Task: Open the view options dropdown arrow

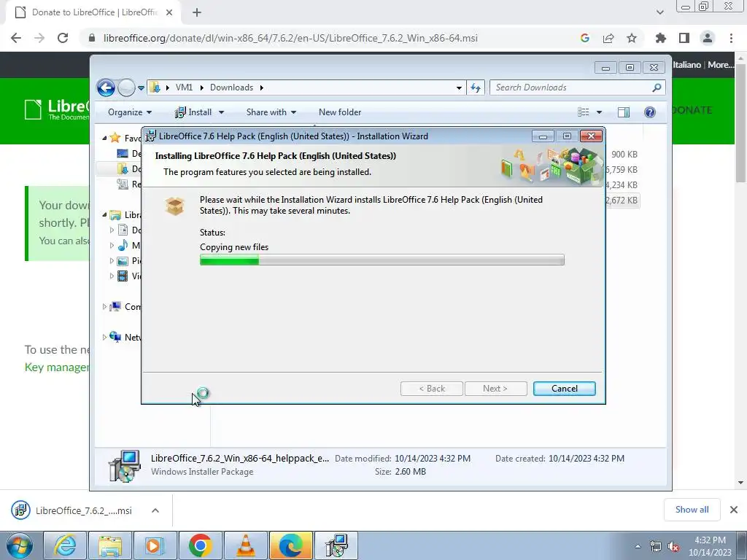Action: (599, 112)
